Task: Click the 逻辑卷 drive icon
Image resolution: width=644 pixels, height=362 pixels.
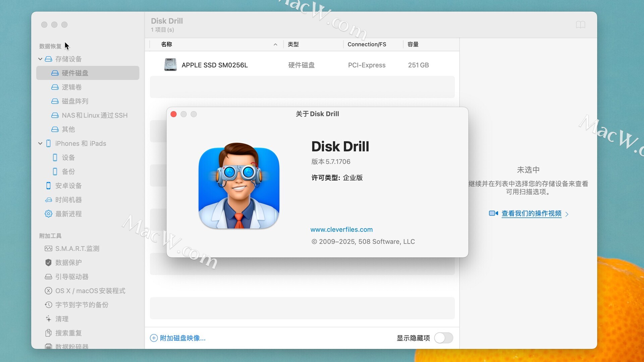Action: [x=55, y=87]
